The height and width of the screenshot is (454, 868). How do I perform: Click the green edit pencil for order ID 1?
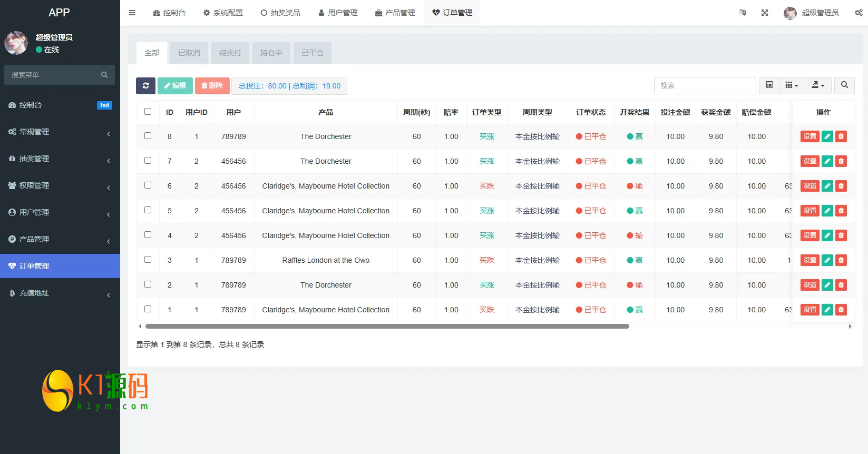point(827,310)
